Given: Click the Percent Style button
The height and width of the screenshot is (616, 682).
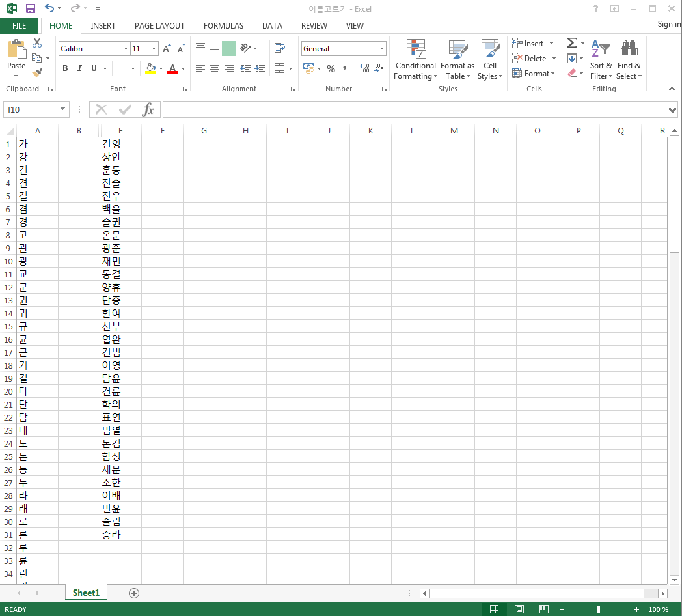Looking at the screenshot, I should pos(331,68).
